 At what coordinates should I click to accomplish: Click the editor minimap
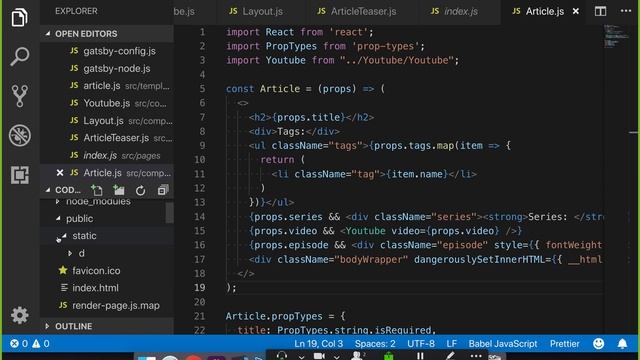click(x=616, y=37)
